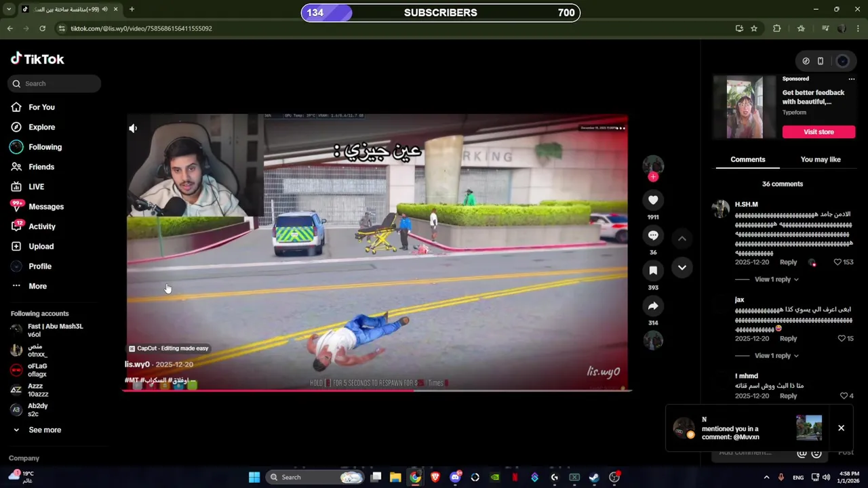Reload the page in Chrome

click(42, 28)
